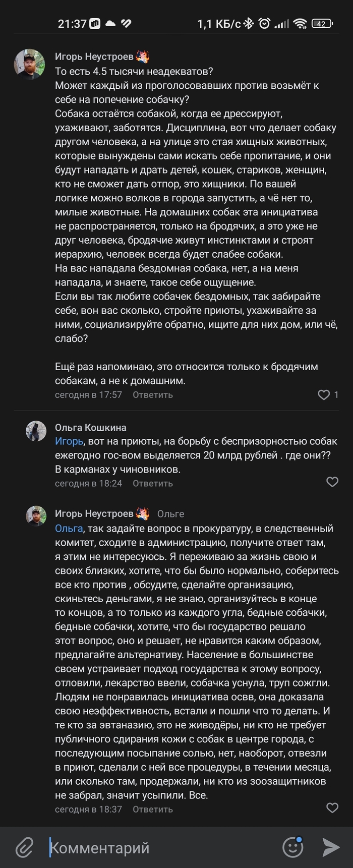Screen dimensions: 353x868
Task: Tap the blue Игорь mention link
Action: tap(69, 441)
